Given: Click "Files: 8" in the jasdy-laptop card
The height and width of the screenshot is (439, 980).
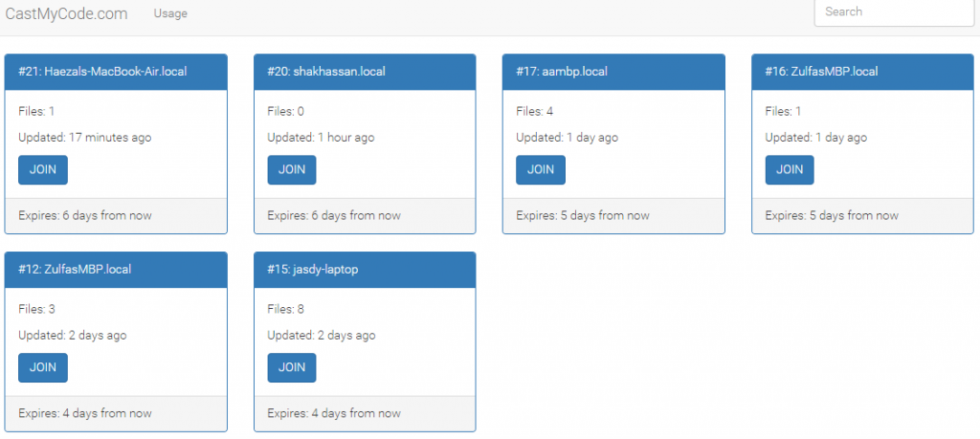Looking at the screenshot, I should pos(286,309).
